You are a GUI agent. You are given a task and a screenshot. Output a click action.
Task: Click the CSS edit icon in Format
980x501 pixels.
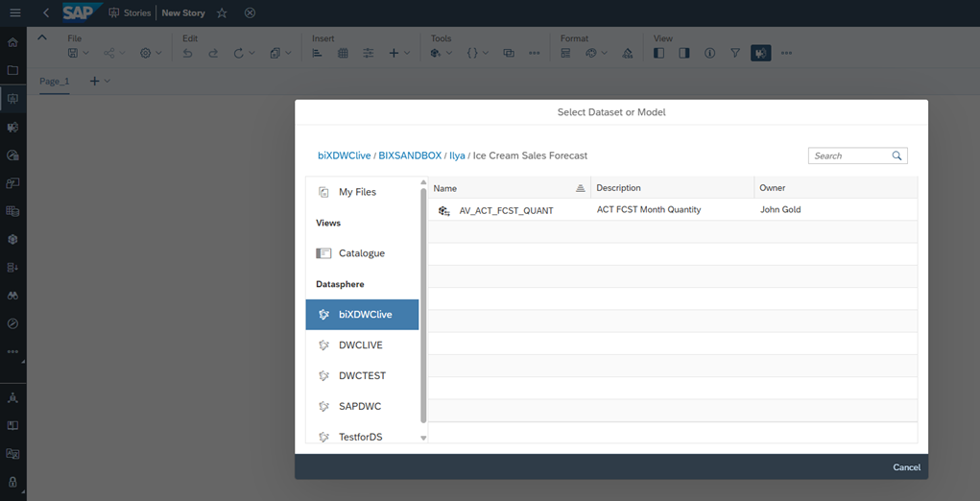pyautogui.click(x=628, y=53)
